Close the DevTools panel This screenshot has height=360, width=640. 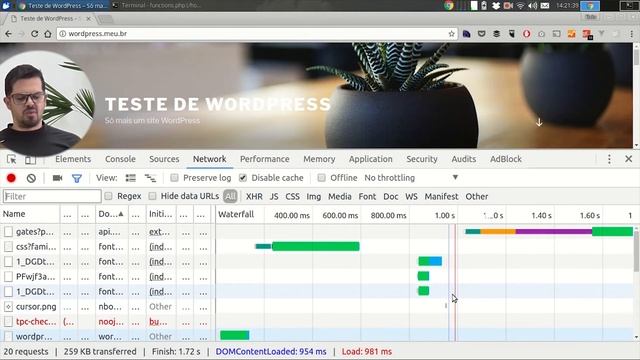coord(629,159)
